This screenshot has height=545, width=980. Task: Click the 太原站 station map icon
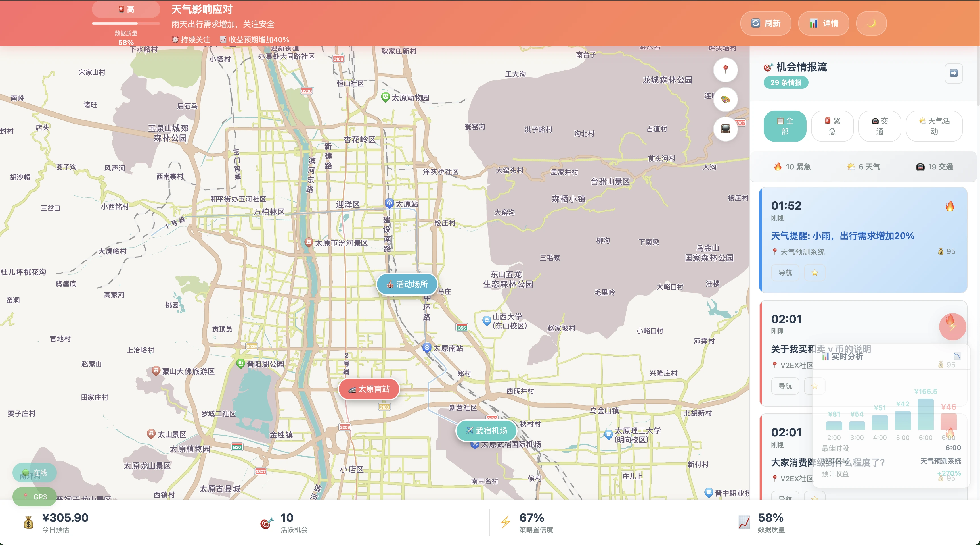coord(389,203)
